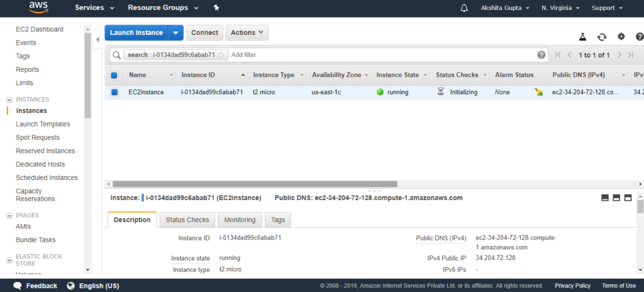Open the notifications bell
The image size is (644, 292).
(464, 8)
